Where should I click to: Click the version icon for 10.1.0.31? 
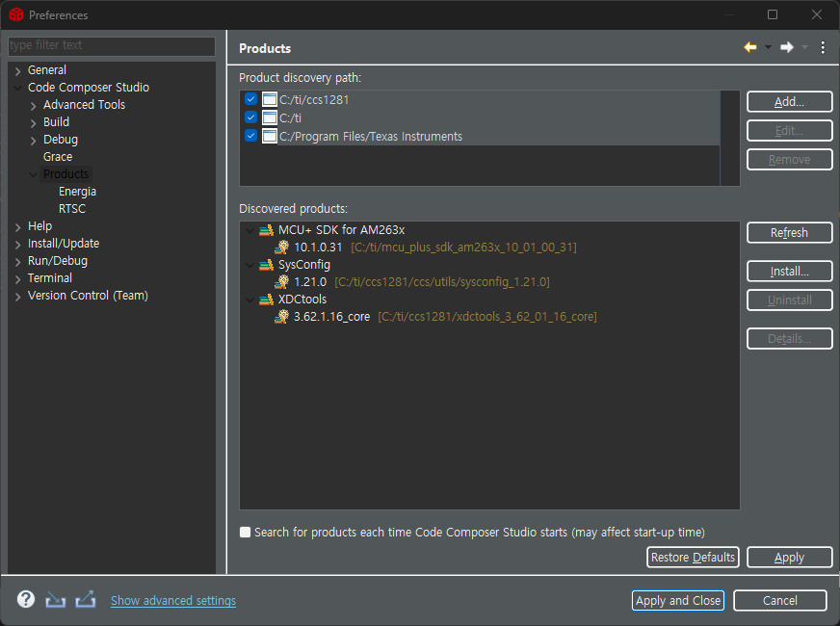click(282, 247)
